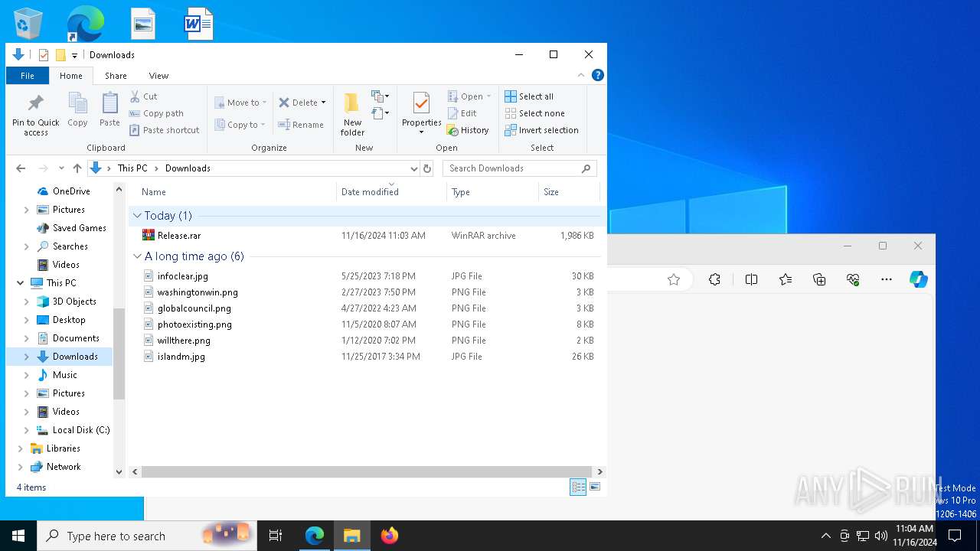Collapse the Today group

coord(137,216)
